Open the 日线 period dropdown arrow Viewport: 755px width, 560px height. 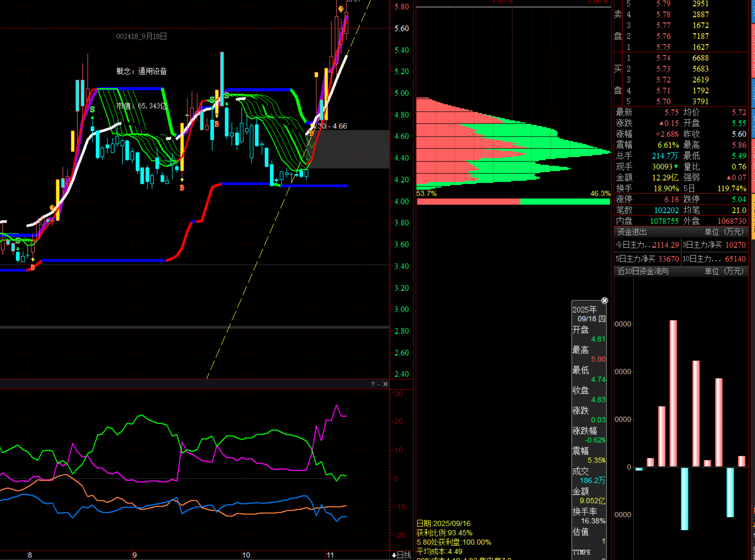tap(394, 555)
